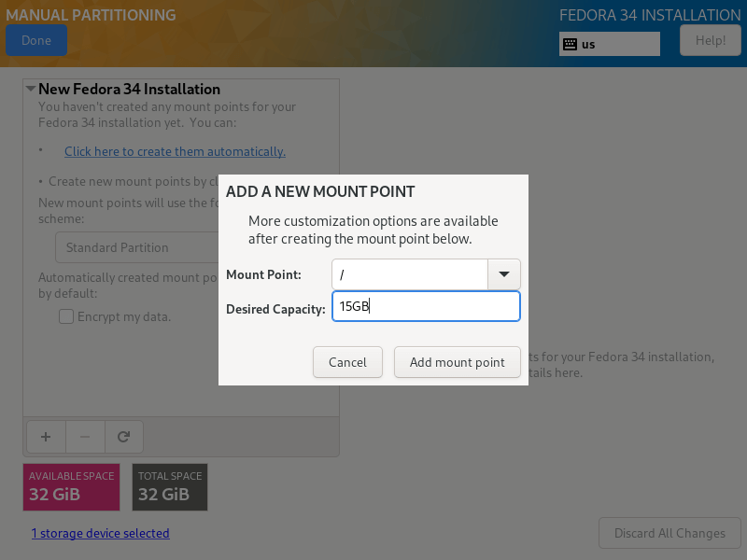
Task: Click into the Desired Capacity field
Action: [426, 306]
